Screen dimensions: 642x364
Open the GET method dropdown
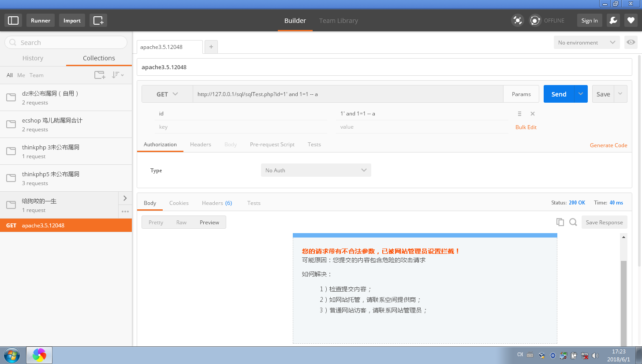[167, 94]
